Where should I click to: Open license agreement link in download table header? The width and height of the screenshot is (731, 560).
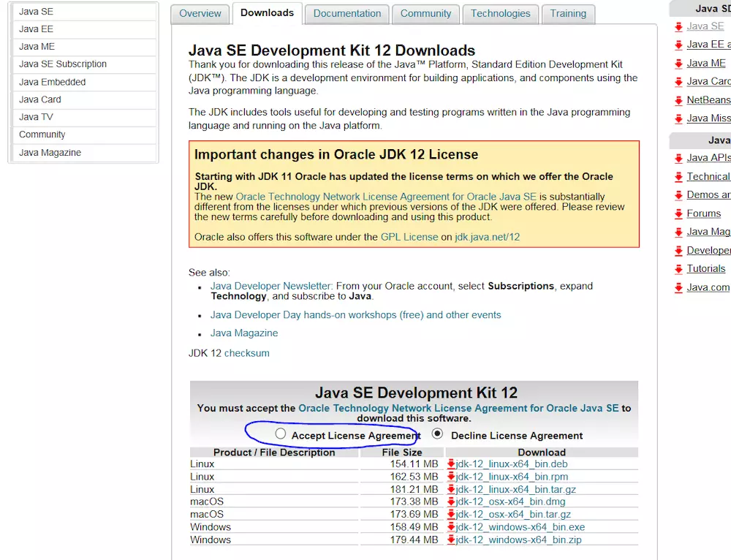459,408
